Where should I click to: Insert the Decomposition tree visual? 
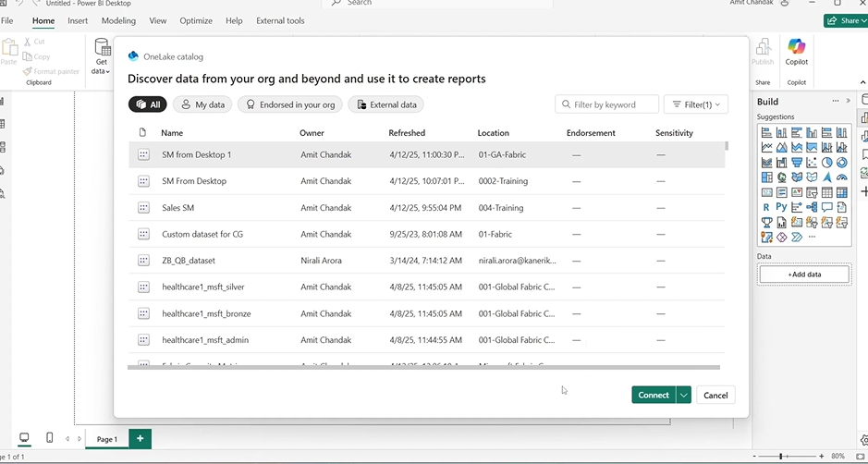(x=812, y=207)
